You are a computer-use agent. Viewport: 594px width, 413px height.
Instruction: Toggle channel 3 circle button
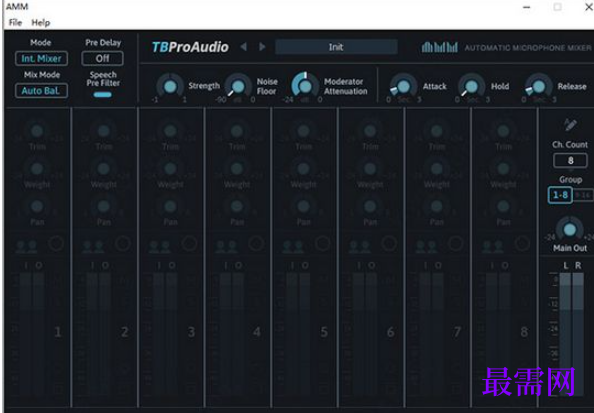[x=189, y=244]
